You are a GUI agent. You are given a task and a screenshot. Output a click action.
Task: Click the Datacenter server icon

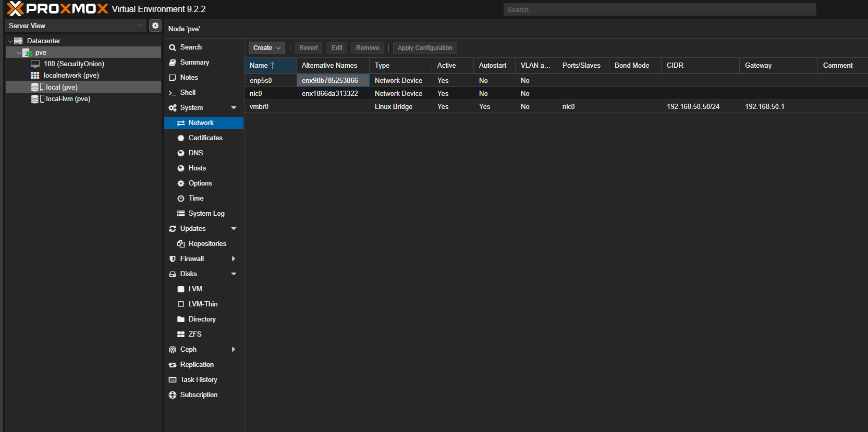click(x=18, y=41)
